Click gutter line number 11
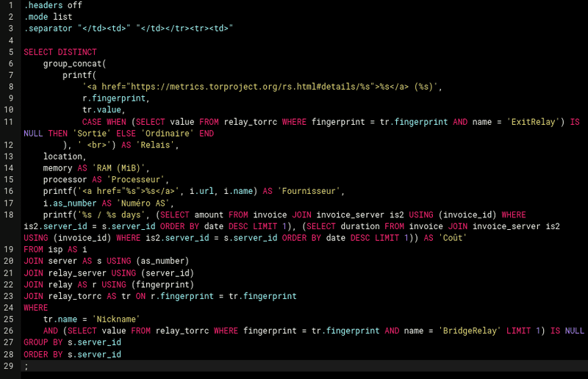Image resolution: width=588 pixels, height=379 pixels. (9, 121)
